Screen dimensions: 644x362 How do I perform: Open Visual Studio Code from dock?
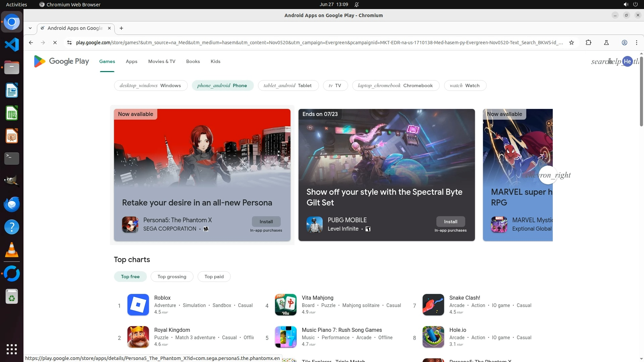pos(12,45)
